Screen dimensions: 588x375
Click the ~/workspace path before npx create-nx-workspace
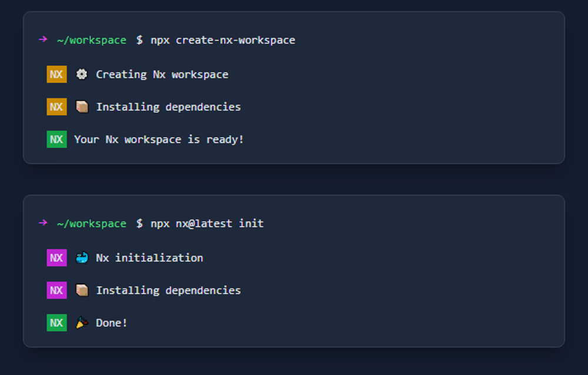coord(92,40)
